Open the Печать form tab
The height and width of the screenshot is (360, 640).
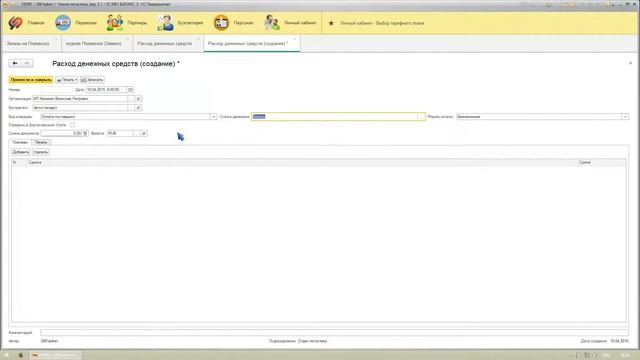41,142
